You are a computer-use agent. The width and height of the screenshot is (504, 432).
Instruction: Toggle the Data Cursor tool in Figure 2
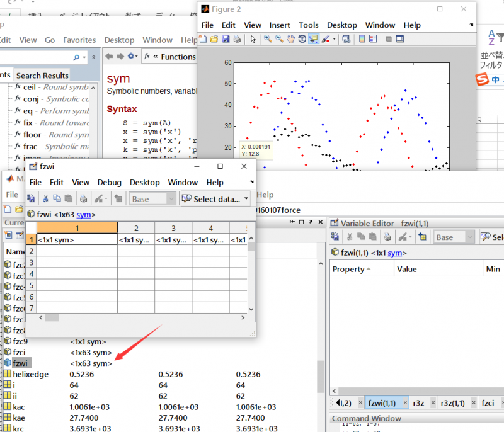[313, 39]
